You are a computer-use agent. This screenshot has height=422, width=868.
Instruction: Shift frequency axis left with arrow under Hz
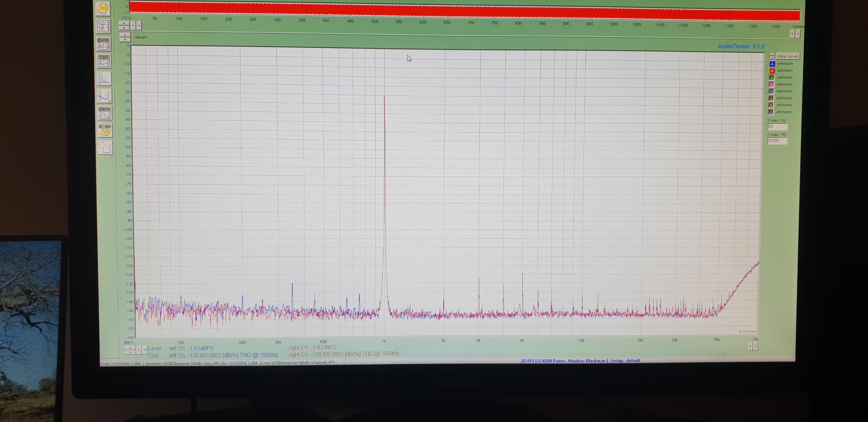tap(750, 346)
